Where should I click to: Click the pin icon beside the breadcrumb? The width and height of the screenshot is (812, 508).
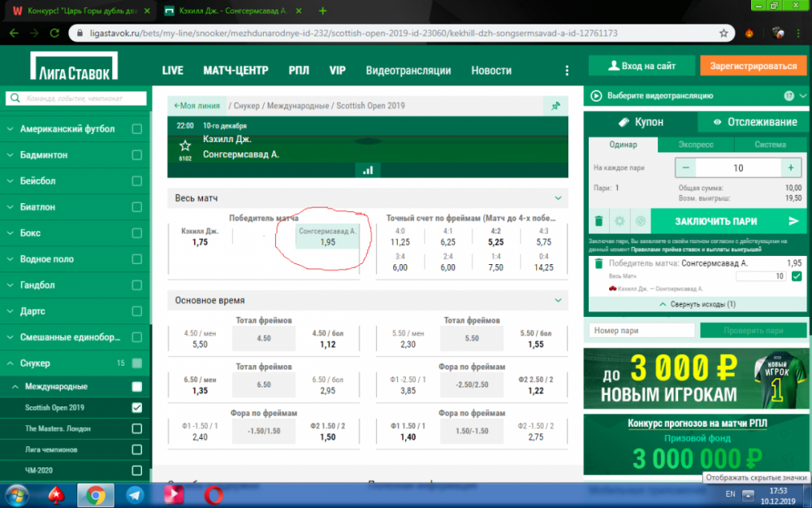pos(555,106)
